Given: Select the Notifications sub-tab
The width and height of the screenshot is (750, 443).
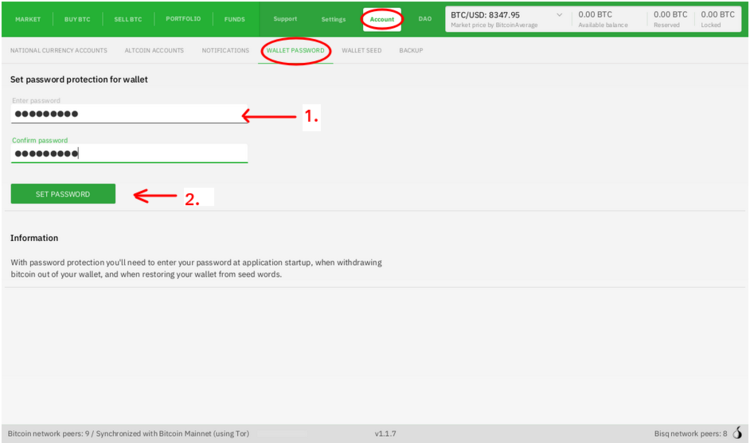Looking at the screenshot, I should (225, 50).
